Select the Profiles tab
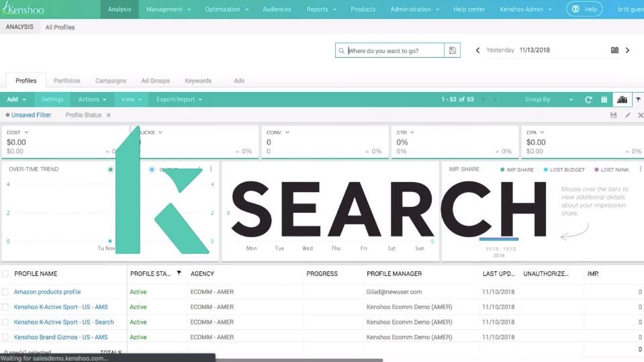 (26, 81)
